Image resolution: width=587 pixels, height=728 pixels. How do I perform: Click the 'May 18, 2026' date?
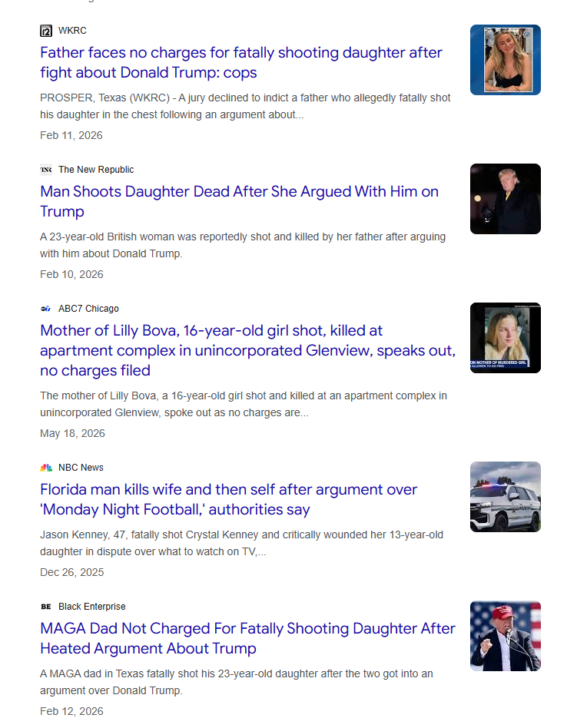pyautogui.click(x=72, y=433)
